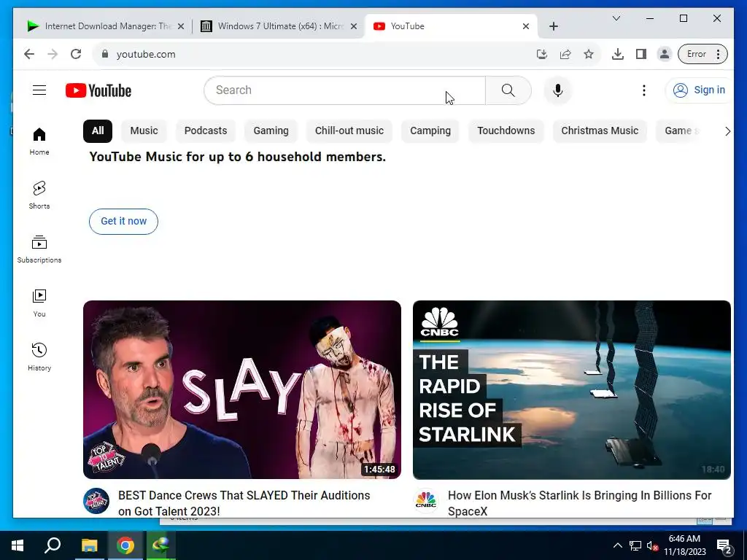The width and height of the screenshot is (747, 560).
Task: Open the SLAY dance crews thumbnail
Action: (242, 389)
